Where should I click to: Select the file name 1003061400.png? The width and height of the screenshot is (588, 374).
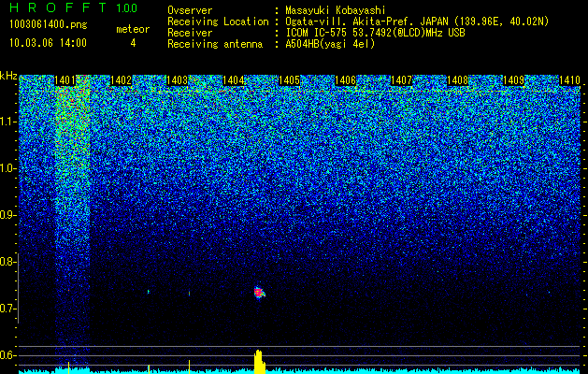[x=49, y=25]
